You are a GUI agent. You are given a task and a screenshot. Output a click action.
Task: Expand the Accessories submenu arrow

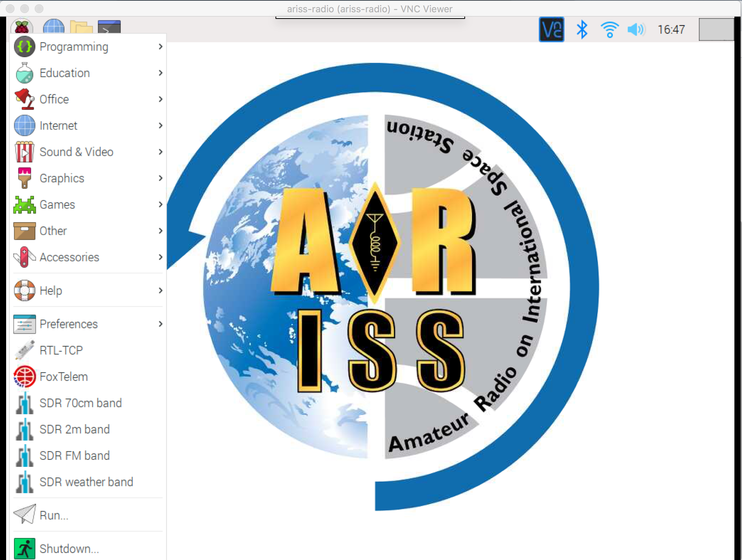point(161,257)
